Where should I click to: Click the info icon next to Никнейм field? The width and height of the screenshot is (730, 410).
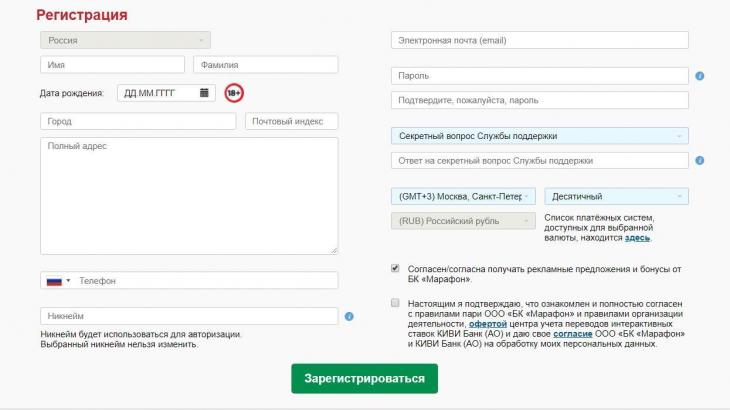point(349,316)
